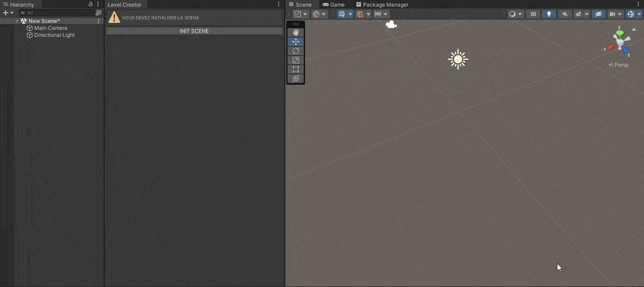Toggle gizmos visibility button
This screenshot has height=287, width=644.
point(631,14)
